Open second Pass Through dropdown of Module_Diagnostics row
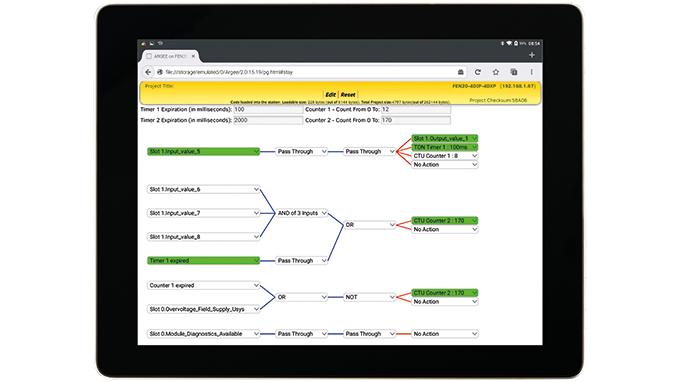Image resolution: width=680 pixels, height=382 pixels. pyautogui.click(x=369, y=334)
